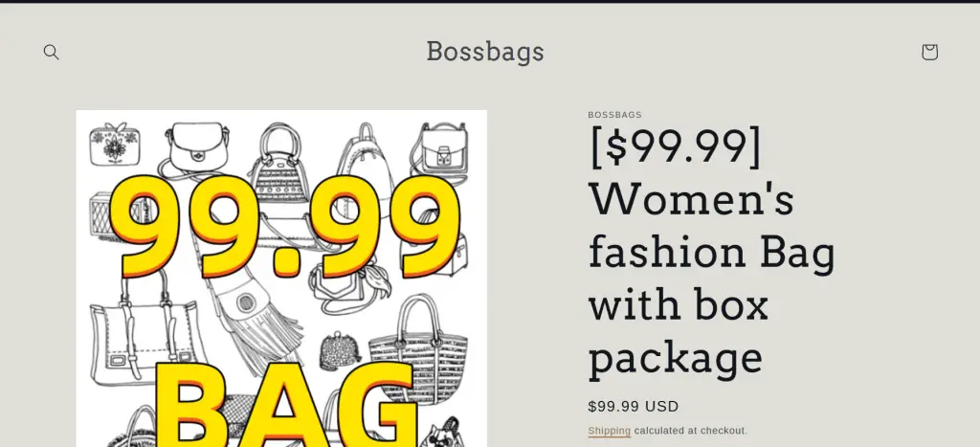Screen dimensions: 980x447
Task: Go to the Bossbags store homepage logo
Action: click(485, 51)
